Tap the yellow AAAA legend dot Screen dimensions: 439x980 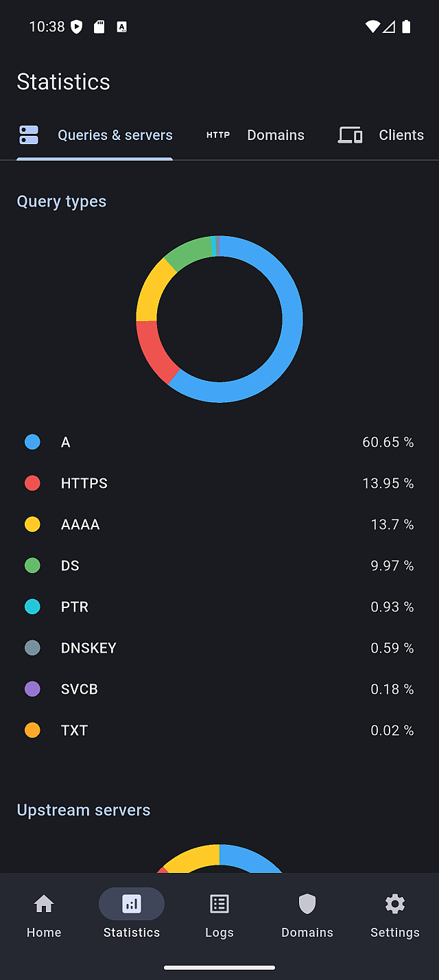32,524
